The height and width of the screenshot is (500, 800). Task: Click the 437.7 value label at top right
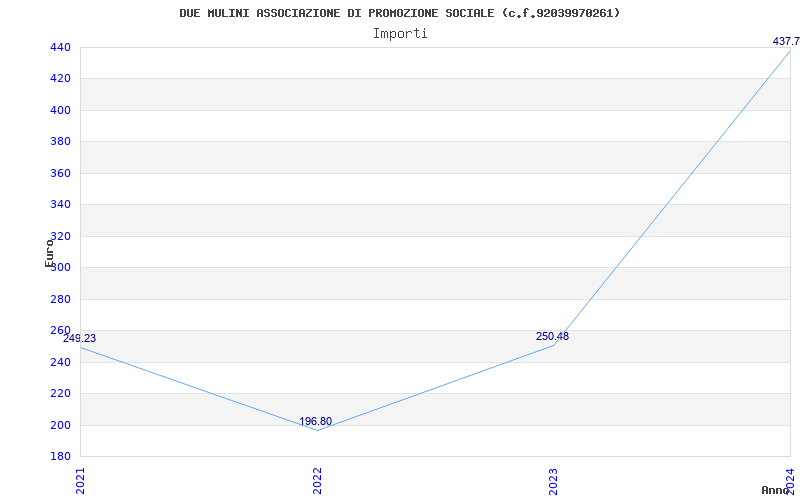(786, 41)
